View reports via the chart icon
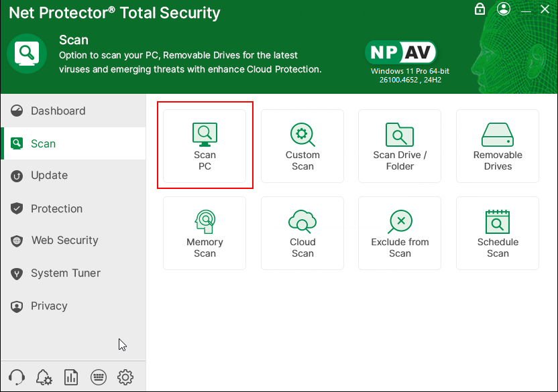 (x=71, y=377)
